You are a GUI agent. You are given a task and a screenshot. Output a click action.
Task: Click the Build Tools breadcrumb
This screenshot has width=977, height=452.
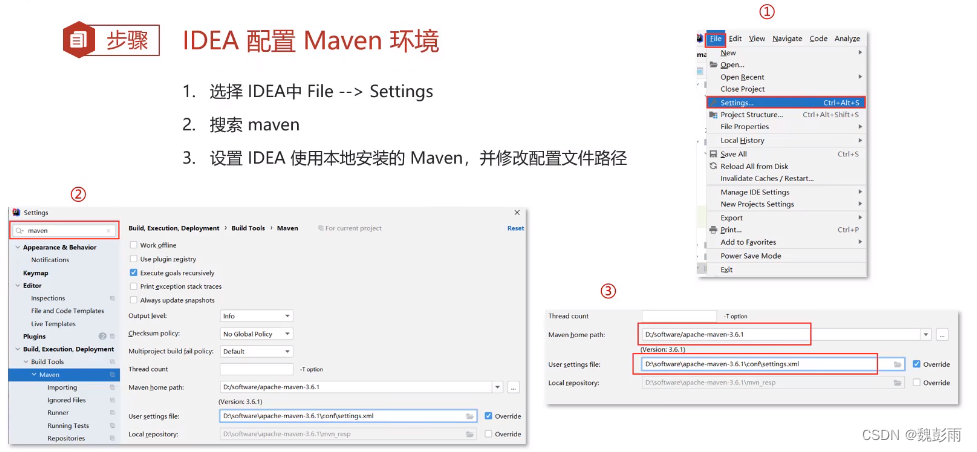click(248, 229)
